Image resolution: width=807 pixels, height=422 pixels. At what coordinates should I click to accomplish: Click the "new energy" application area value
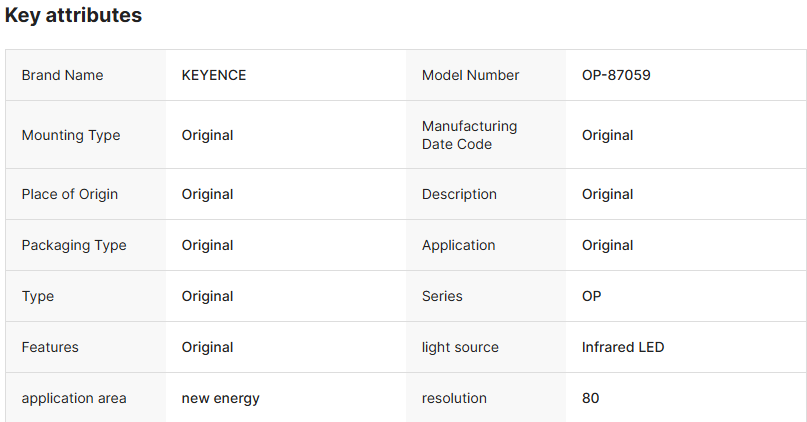pos(220,398)
